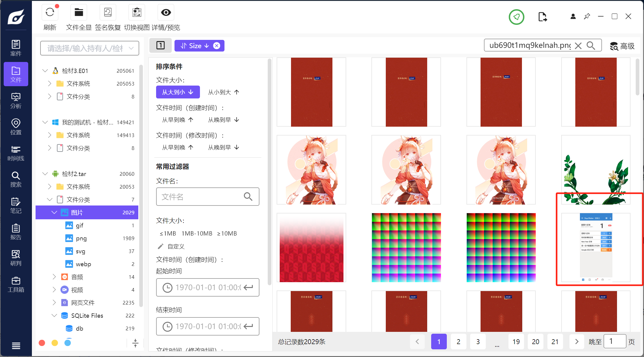Select the ≥10MB file size filter
Viewport: 644px width, 357px height.
(227, 233)
